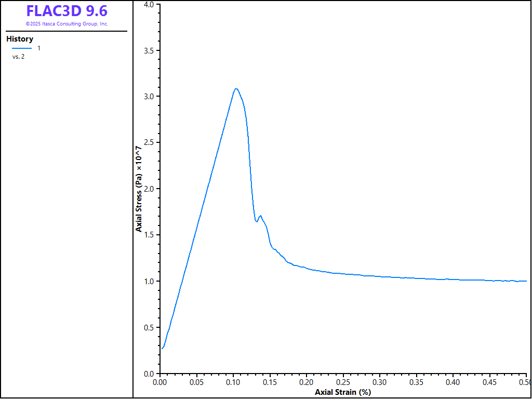Screen dimensions: 532x399
Task: Click the 3.5 tick label on y-axis
Action: point(149,50)
